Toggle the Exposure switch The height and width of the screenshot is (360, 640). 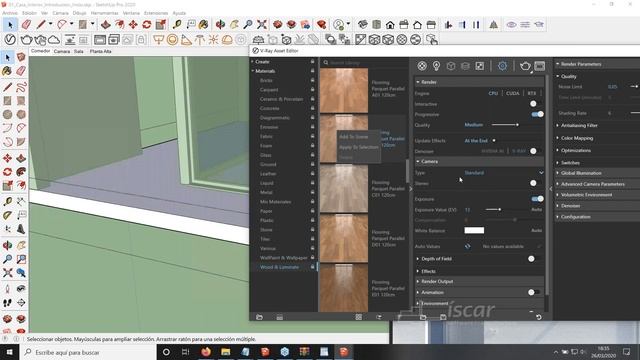pos(538,199)
